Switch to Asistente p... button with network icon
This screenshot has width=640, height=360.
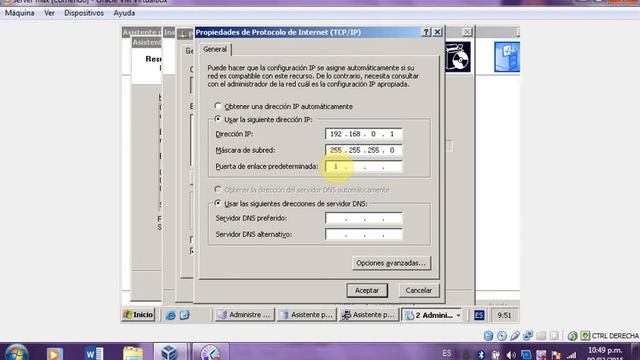pyautogui.click(x=368, y=315)
